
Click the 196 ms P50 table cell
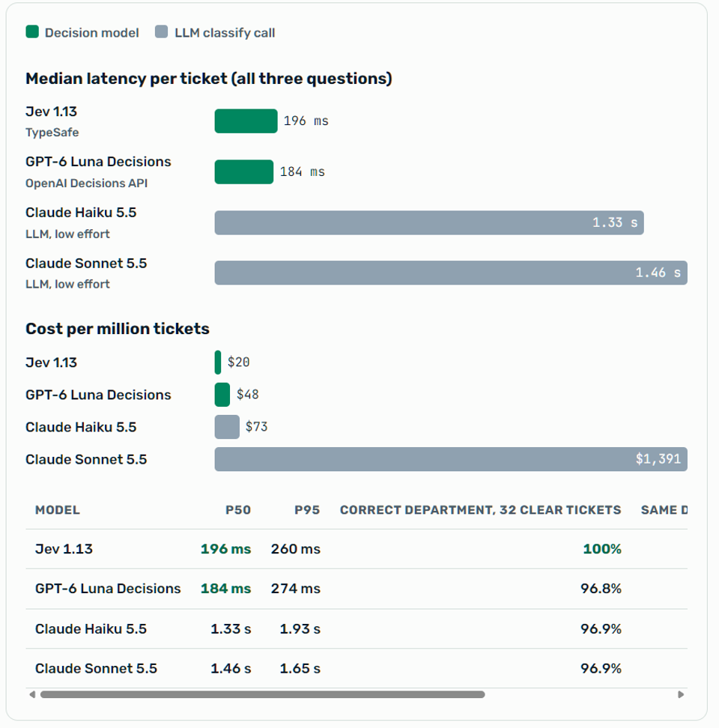coord(225,549)
